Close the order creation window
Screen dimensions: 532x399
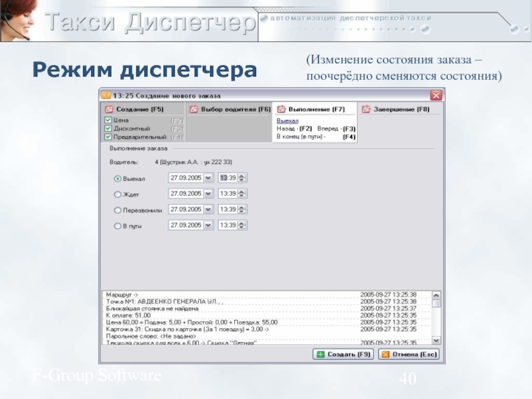point(436,95)
